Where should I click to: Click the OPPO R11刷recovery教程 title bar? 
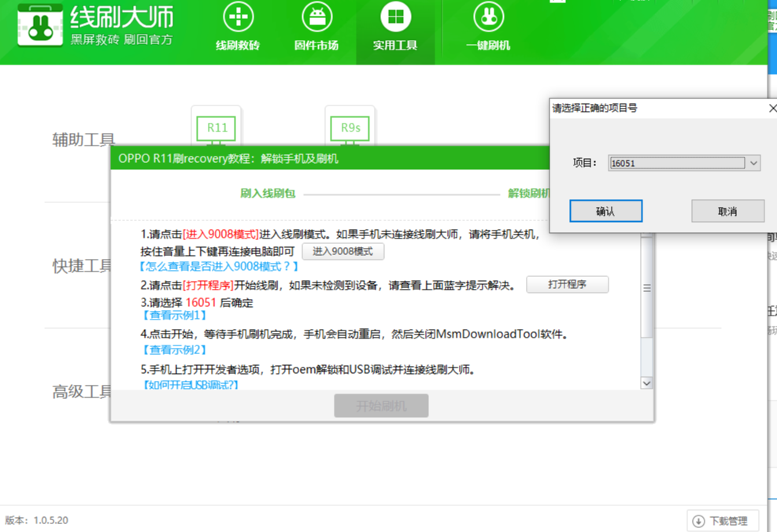(x=330, y=158)
